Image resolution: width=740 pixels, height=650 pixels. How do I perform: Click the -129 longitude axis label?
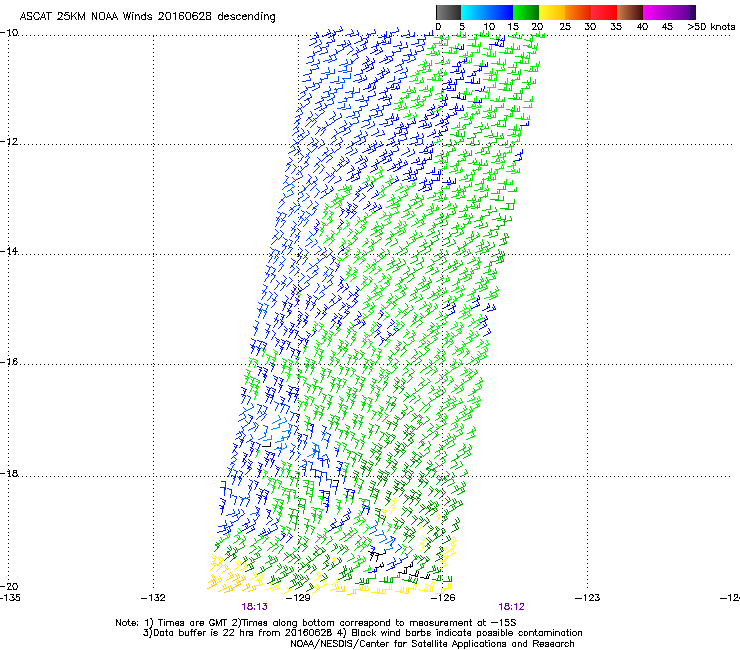(x=298, y=598)
